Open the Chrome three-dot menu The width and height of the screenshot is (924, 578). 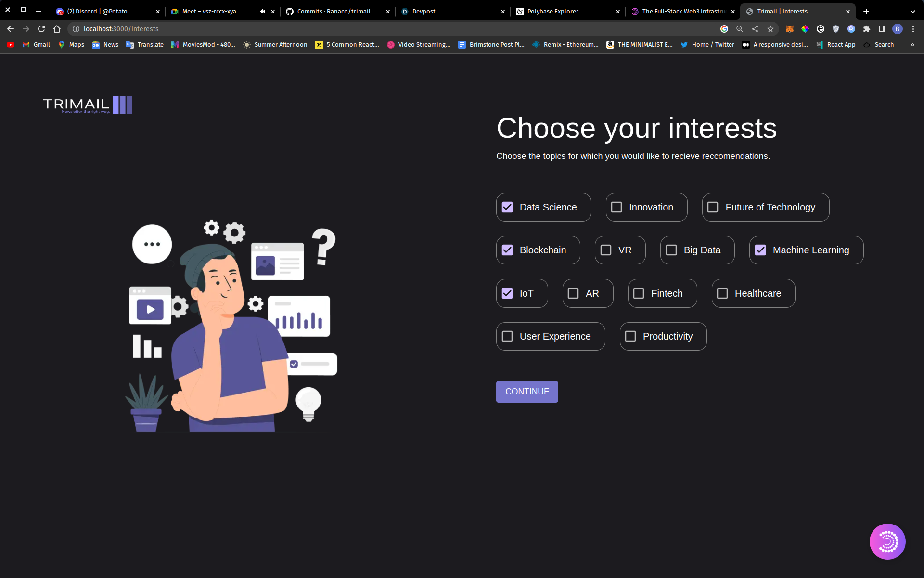[x=913, y=29]
